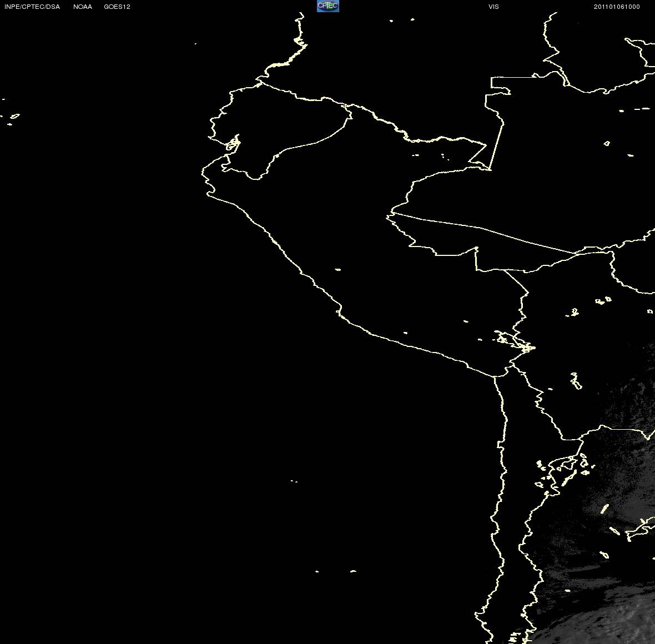The image size is (655, 644).
Task: Click the GOES12 satellite label
Action: coord(117,7)
